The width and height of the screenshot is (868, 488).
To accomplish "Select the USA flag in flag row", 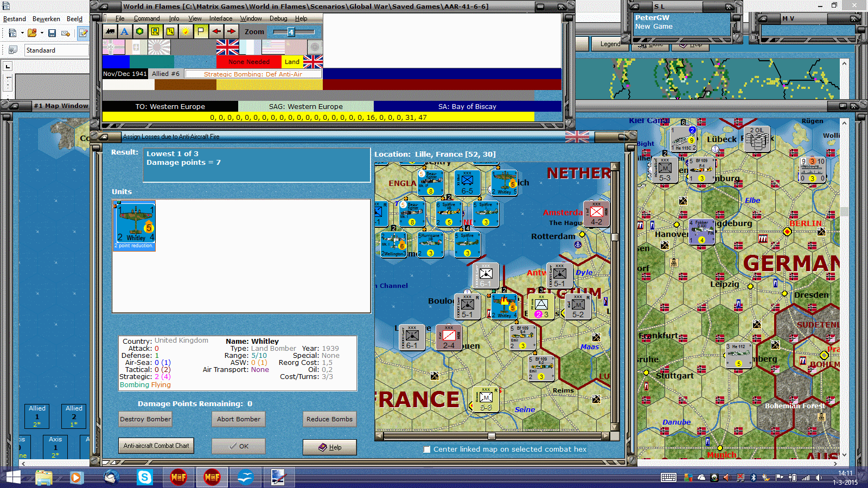I will (x=273, y=47).
